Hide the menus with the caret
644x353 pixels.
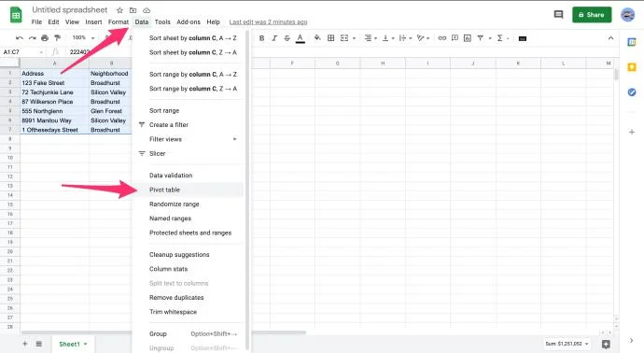(x=610, y=38)
